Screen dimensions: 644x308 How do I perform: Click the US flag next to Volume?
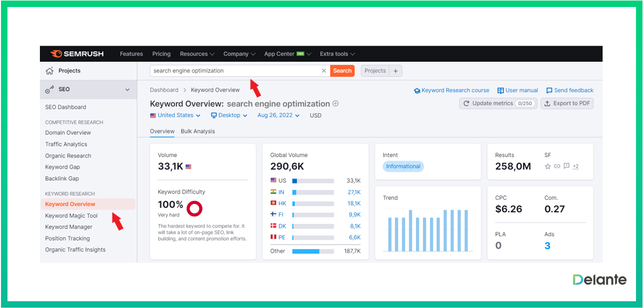(x=189, y=167)
